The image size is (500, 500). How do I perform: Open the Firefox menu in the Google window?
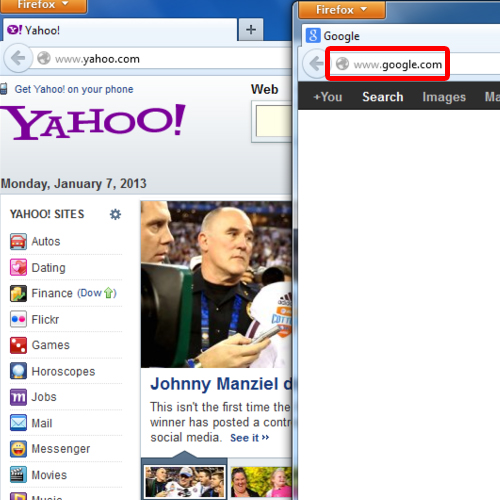pyautogui.click(x=342, y=10)
